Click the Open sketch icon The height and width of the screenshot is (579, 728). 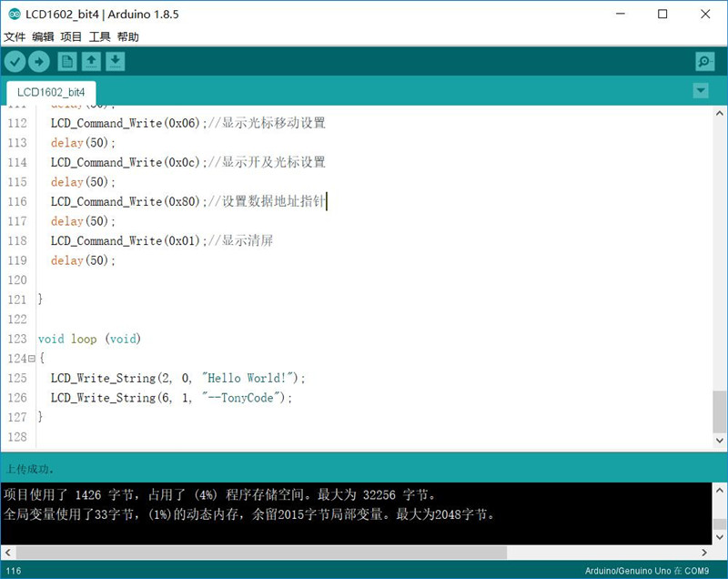pos(92,61)
